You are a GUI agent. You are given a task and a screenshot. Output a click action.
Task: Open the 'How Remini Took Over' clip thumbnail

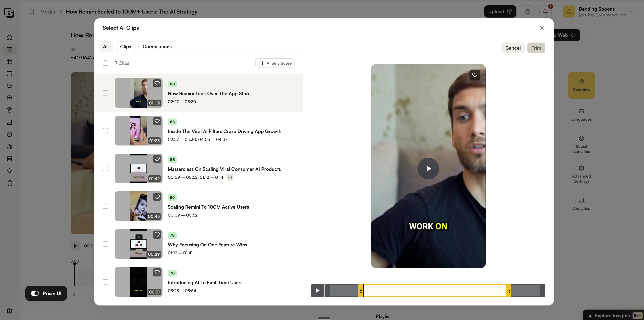(x=139, y=93)
